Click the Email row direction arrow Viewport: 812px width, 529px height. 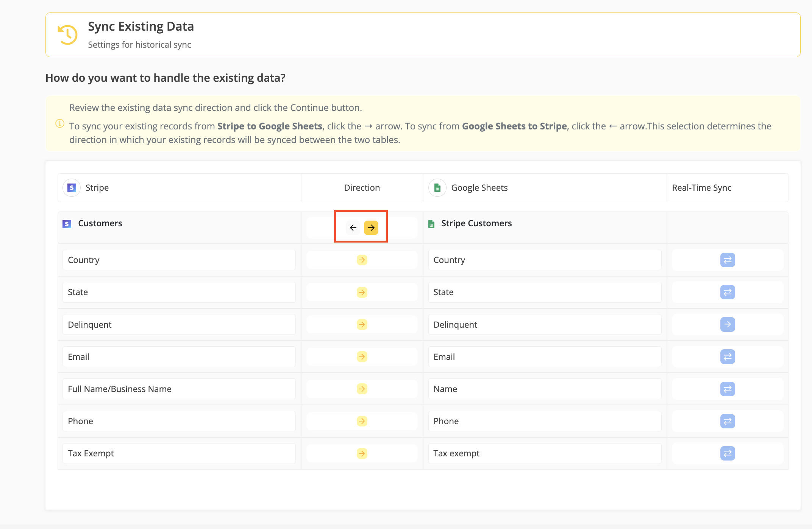(362, 356)
